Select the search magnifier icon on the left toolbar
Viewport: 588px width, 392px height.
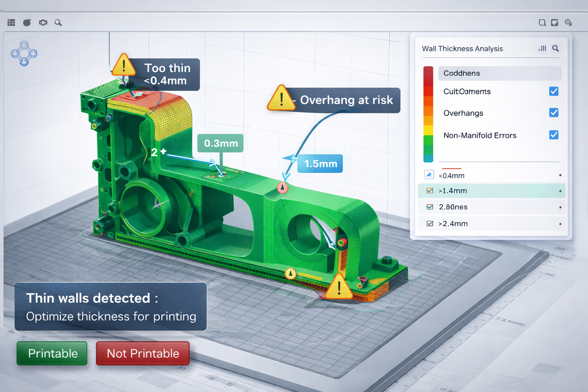(58, 23)
